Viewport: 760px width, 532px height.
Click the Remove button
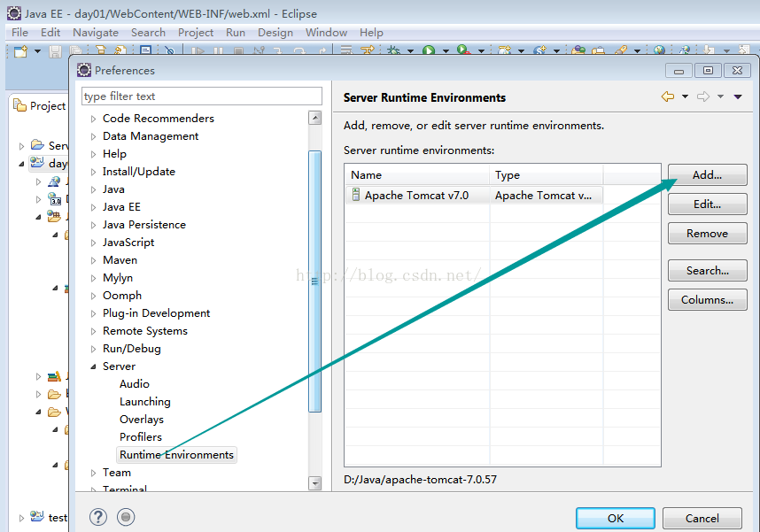pyautogui.click(x=707, y=233)
